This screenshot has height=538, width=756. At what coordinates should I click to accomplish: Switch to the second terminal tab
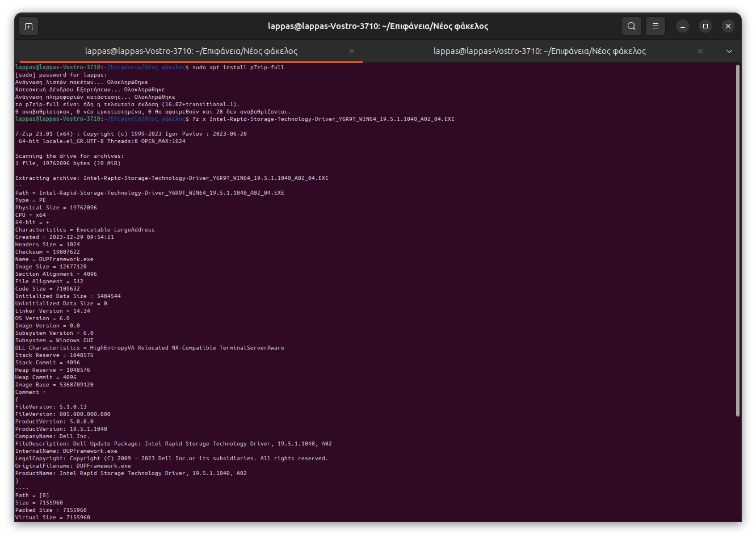coord(539,51)
